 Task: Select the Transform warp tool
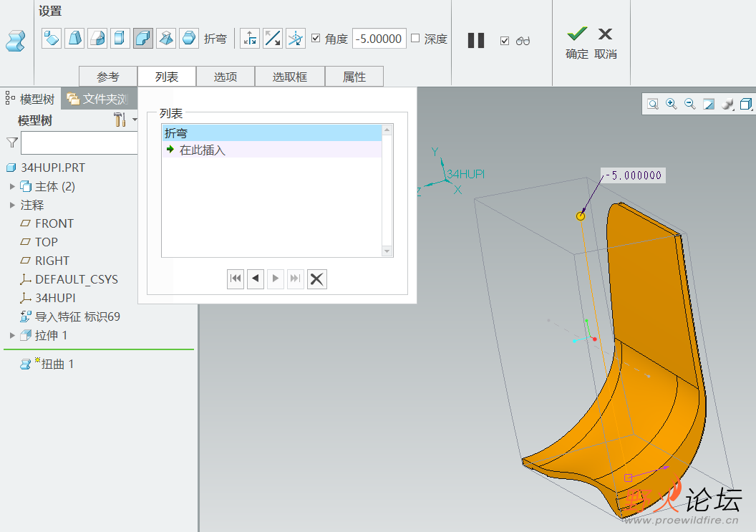click(52, 39)
